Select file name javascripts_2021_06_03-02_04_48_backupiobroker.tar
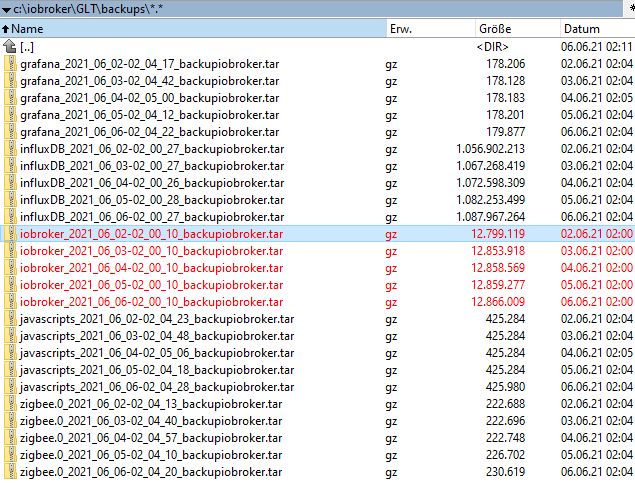The image size is (635, 483). pos(157,336)
